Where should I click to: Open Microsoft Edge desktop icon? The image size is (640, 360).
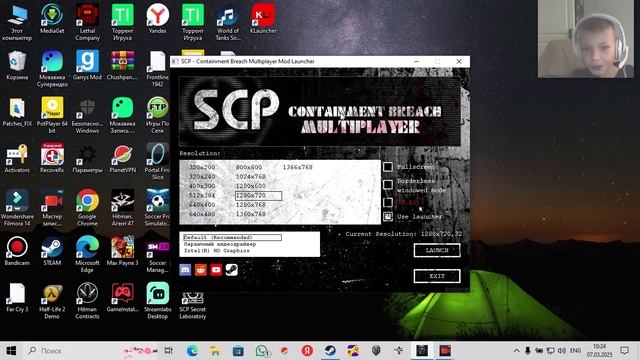point(87,254)
